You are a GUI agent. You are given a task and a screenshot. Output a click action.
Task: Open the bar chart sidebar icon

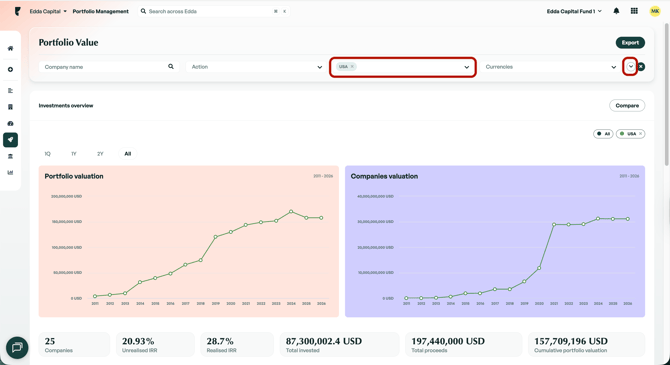coord(10,172)
